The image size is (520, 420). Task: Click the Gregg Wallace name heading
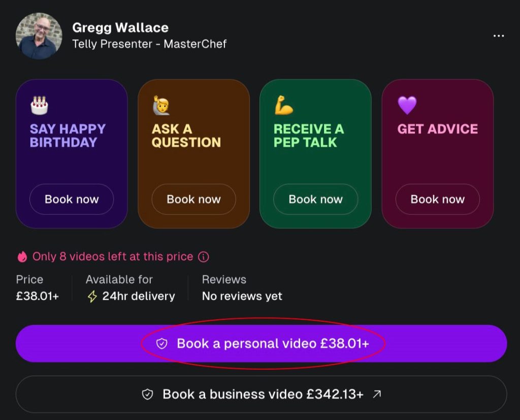coord(121,27)
